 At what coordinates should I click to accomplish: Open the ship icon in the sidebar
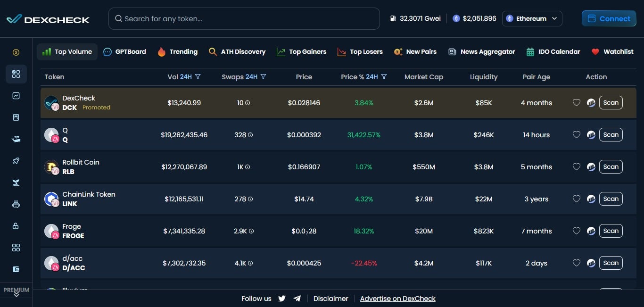16,139
